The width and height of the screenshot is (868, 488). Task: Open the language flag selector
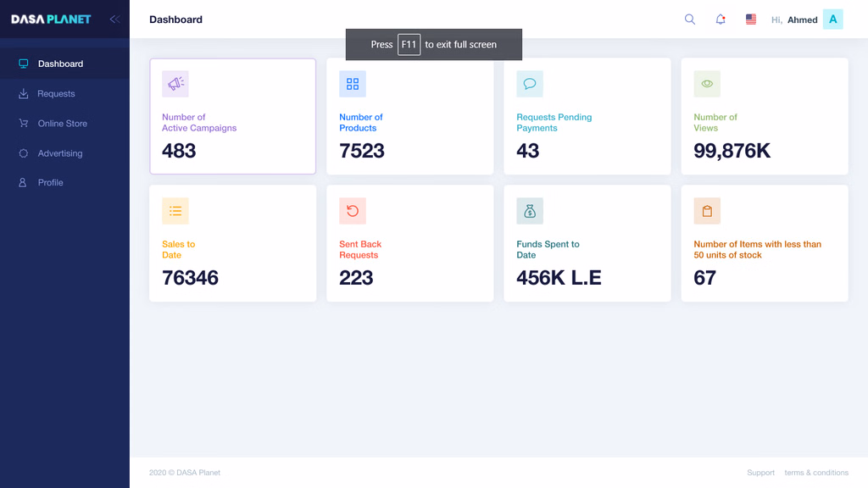[x=751, y=19]
